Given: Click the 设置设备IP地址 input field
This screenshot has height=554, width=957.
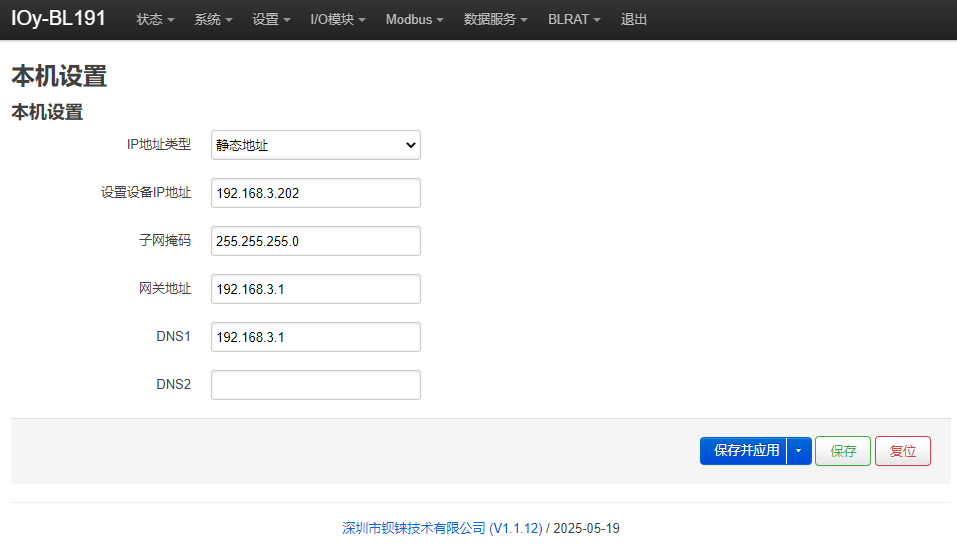Looking at the screenshot, I should (x=316, y=193).
